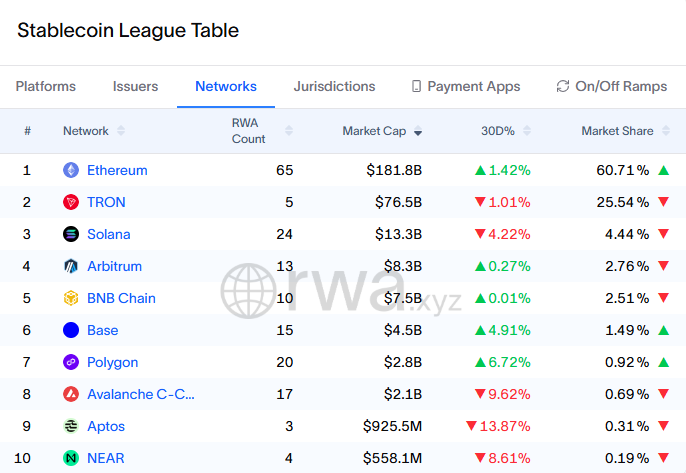
Task: Click the NEAR logo icon
Action: pos(71,458)
